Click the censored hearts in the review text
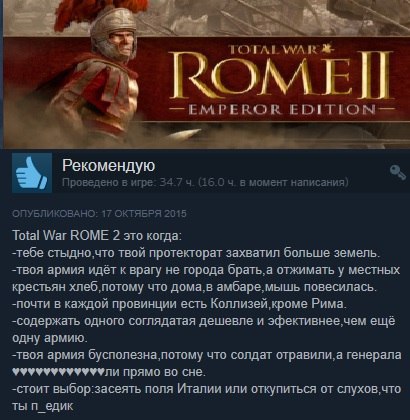This screenshot has height=420, width=410. (x=58, y=371)
